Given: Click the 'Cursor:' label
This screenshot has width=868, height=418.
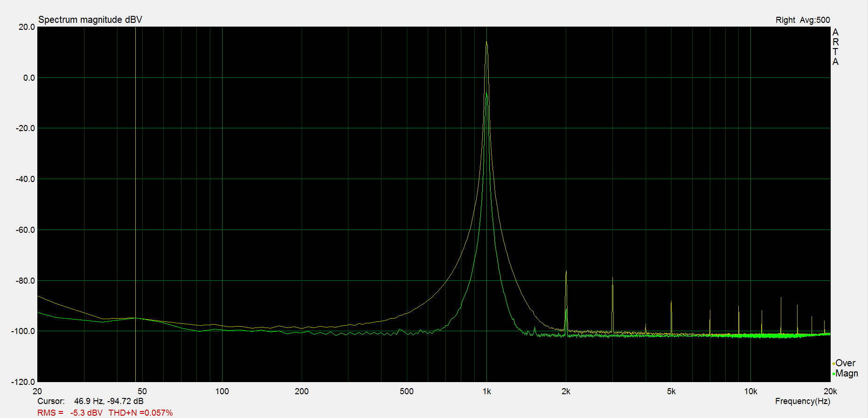Looking at the screenshot, I should point(51,401).
